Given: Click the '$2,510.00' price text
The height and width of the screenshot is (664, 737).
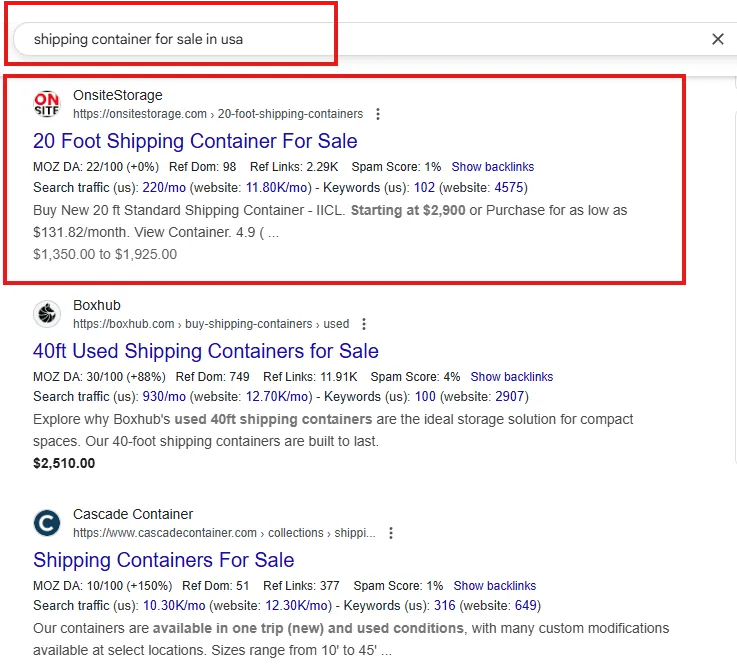Looking at the screenshot, I should click(x=64, y=463).
